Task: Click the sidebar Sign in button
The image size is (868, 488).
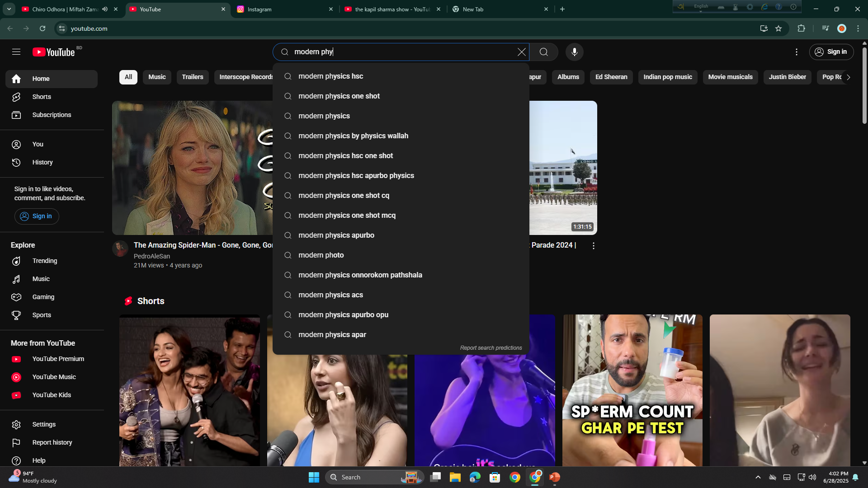Action: (37, 216)
